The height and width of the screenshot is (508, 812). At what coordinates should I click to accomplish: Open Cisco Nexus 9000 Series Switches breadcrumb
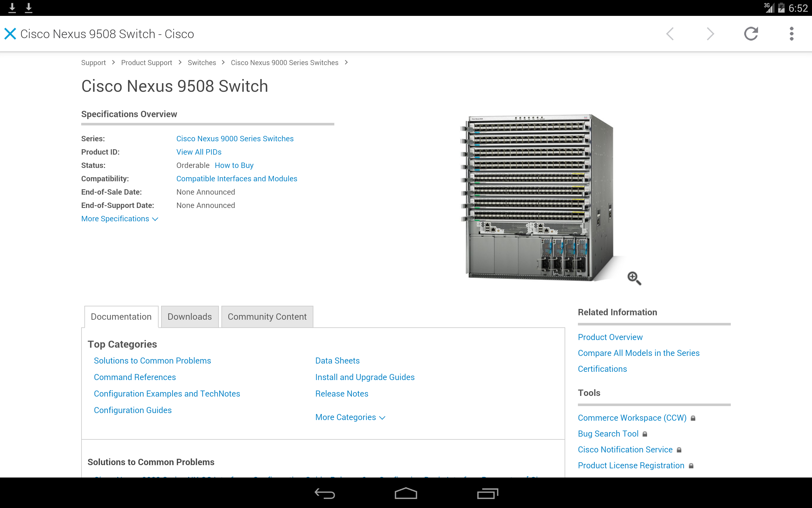pos(285,63)
